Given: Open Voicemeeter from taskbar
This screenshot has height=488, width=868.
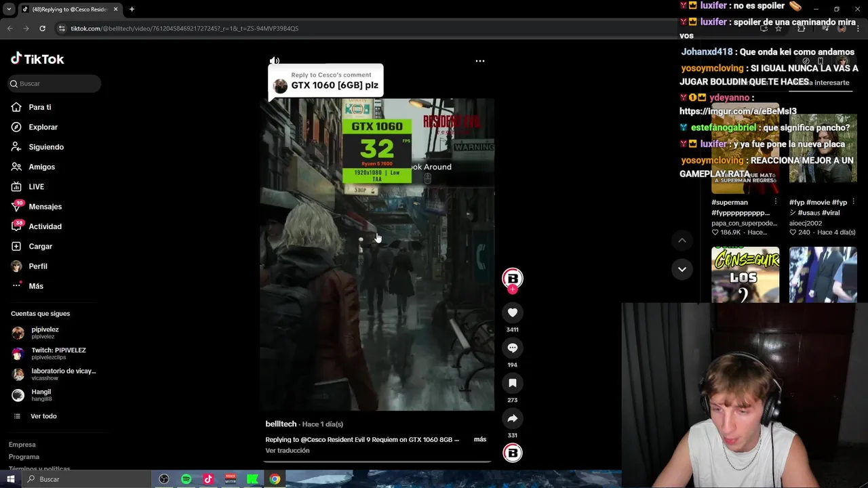Looking at the screenshot, I should 231,479.
